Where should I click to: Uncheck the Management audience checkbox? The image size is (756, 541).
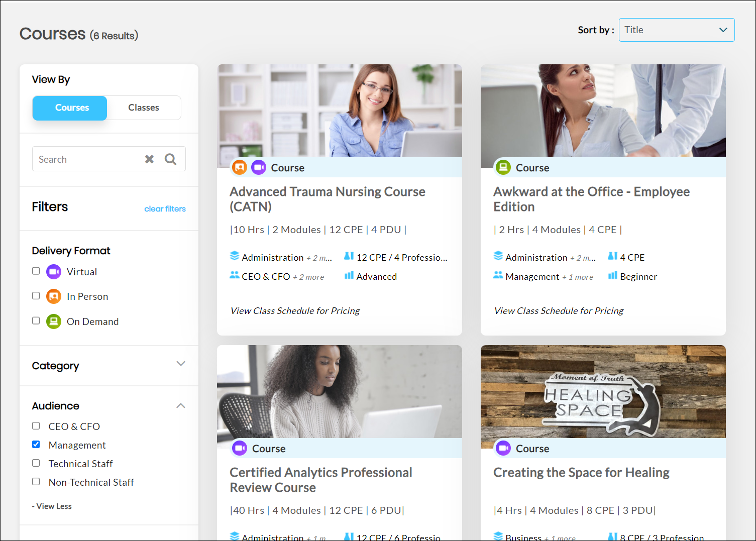tap(36, 445)
